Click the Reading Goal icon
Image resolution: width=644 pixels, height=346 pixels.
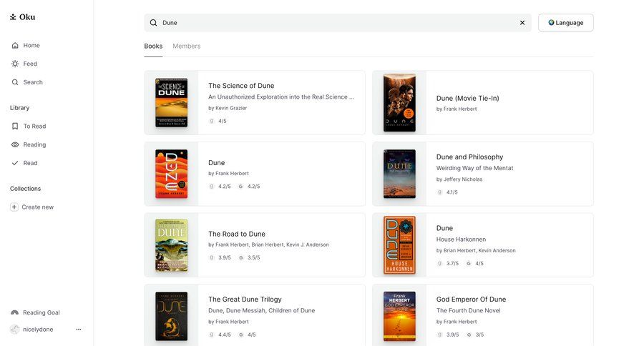[15, 312]
